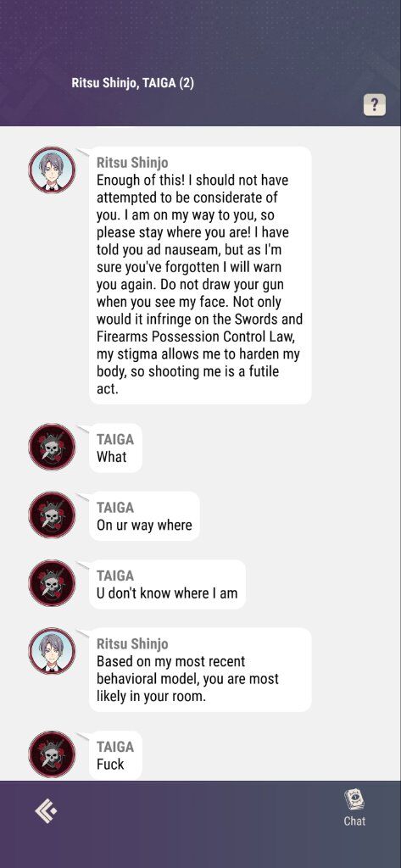Click the Chat label in the bottom bar

coord(354,821)
